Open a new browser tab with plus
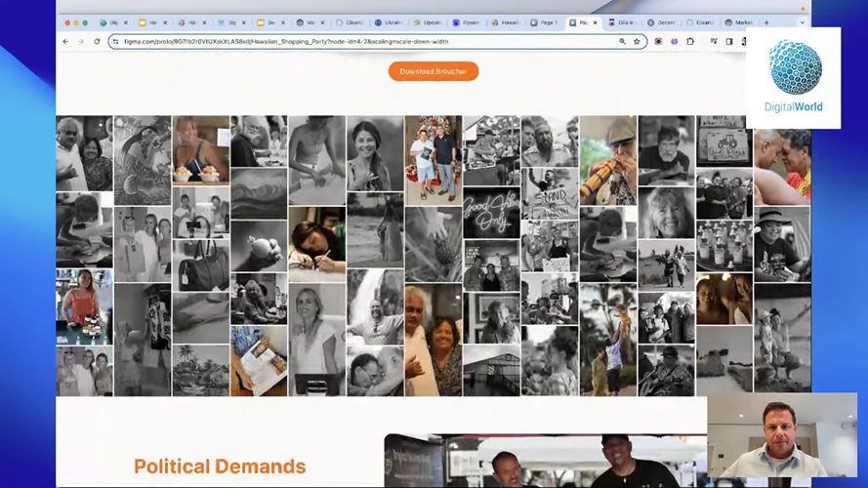Viewport: 868px width, 488px height. pyautogui.click(x=766, y=22)
